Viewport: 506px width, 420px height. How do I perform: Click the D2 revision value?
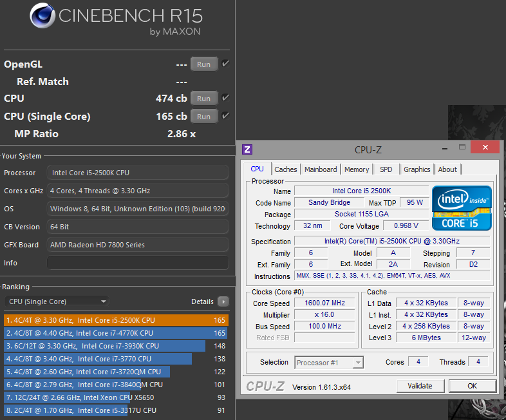tap(473, 264)
